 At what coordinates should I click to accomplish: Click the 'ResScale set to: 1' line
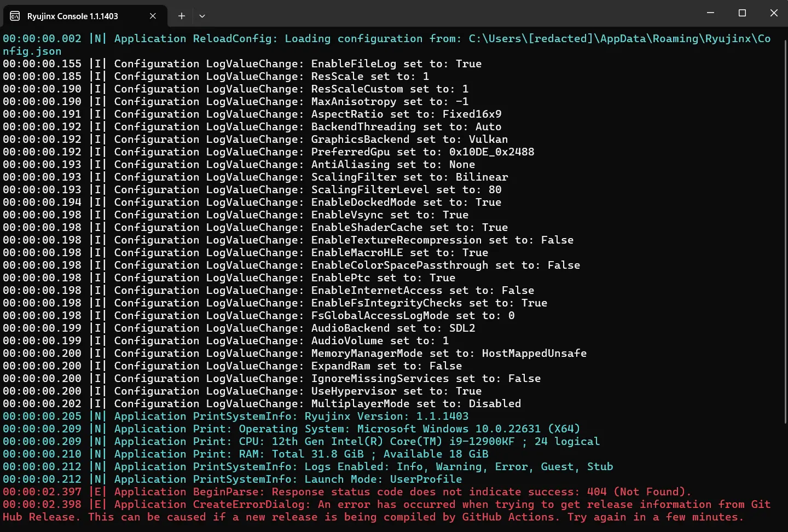click(216, 76)
